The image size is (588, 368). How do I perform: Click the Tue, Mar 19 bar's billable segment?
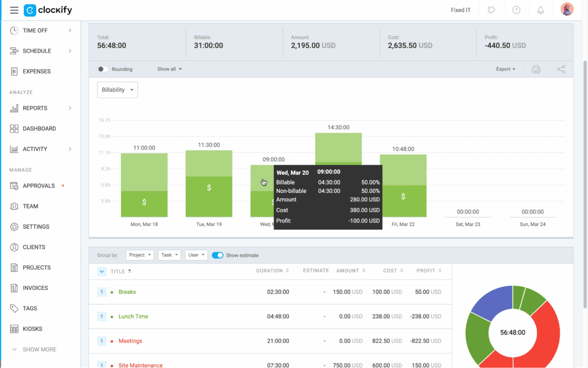[x=209, y=197]
